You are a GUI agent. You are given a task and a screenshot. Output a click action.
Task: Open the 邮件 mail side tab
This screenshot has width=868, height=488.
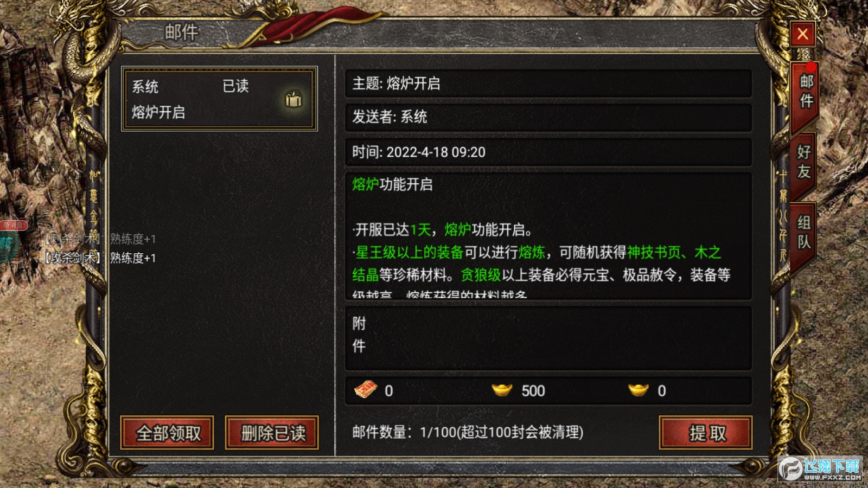point(806,91)
